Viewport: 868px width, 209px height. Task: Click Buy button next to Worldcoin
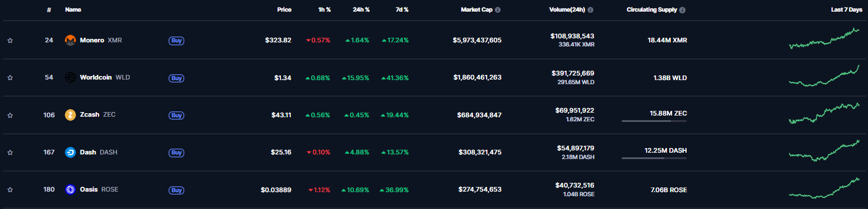(177, 78)
